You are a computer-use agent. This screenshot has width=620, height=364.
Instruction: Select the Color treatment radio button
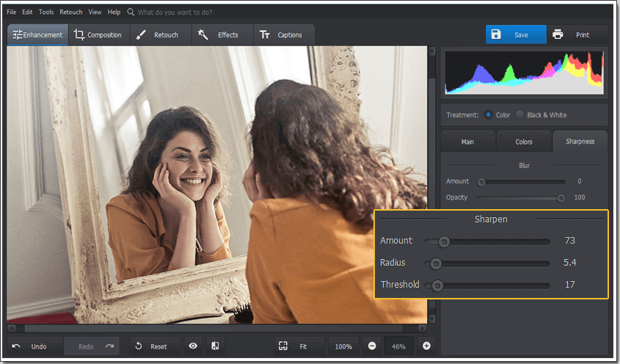pos(489,115)
